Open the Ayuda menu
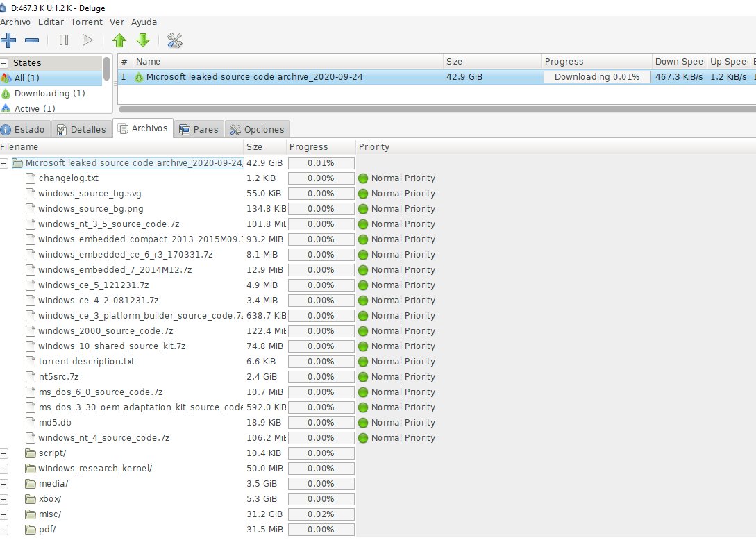756x547 pixels. pos(144,22)
